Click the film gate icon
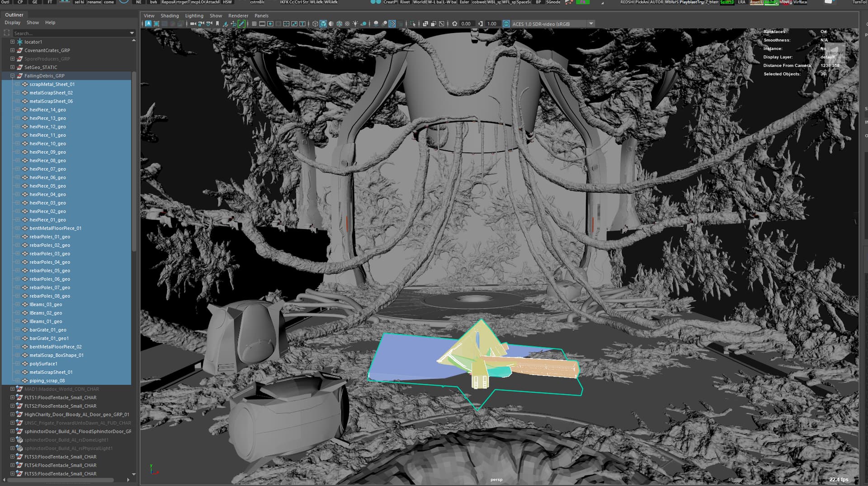Viewport: 868px width, 486px height. coord(262,24)
